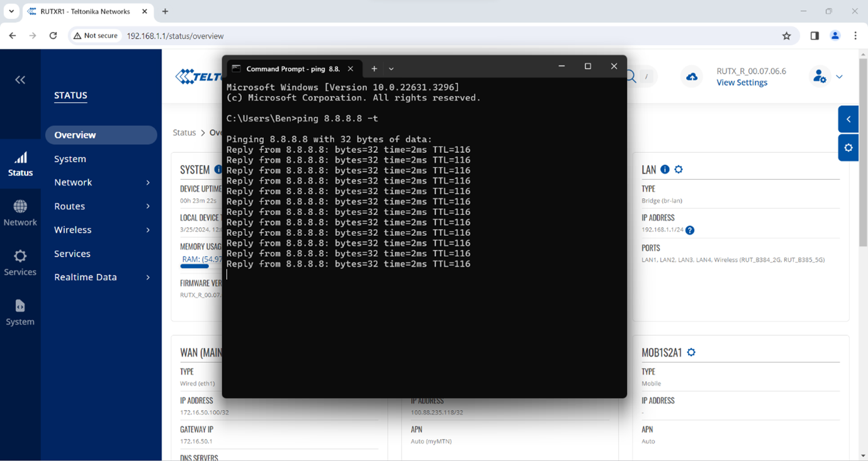Viewport: 868px width, 461px height.
Task: Expand the Realtime Data submenu
Action: 148,277
